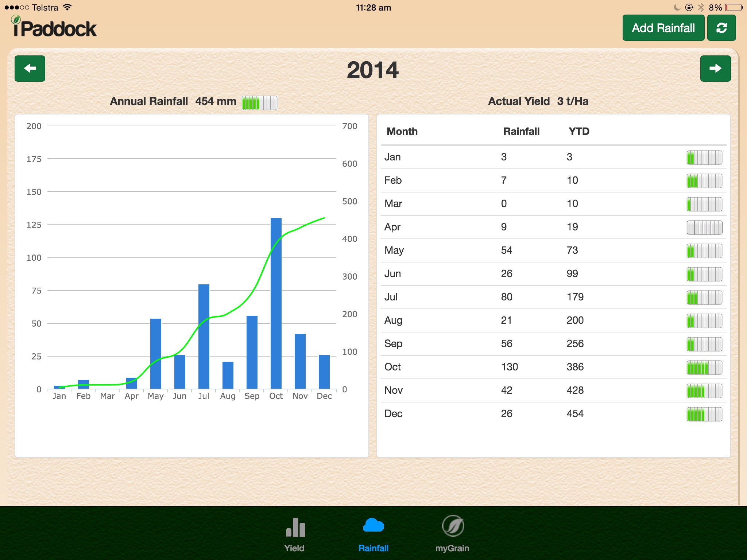Click the Actual Yield 3 t/Ha label

tap(538, 101)
